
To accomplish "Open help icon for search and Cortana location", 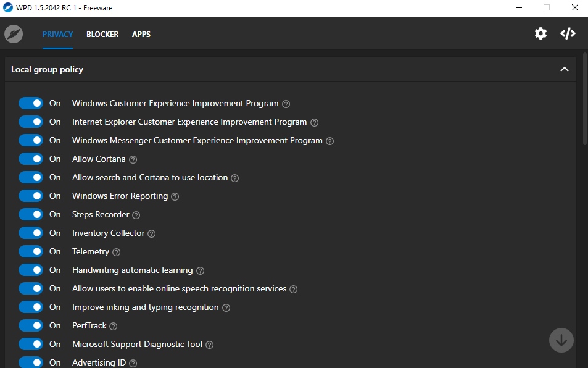I will pos(234,178).
